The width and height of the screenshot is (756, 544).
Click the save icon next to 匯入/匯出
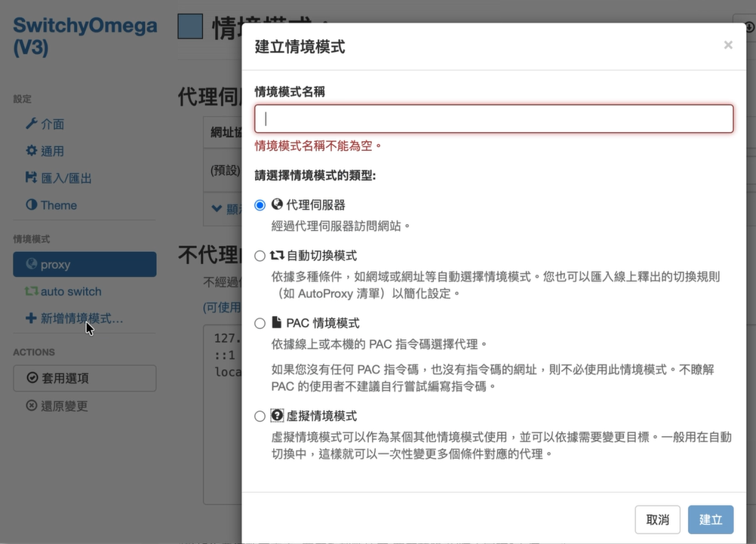click(x=31, y=177)
